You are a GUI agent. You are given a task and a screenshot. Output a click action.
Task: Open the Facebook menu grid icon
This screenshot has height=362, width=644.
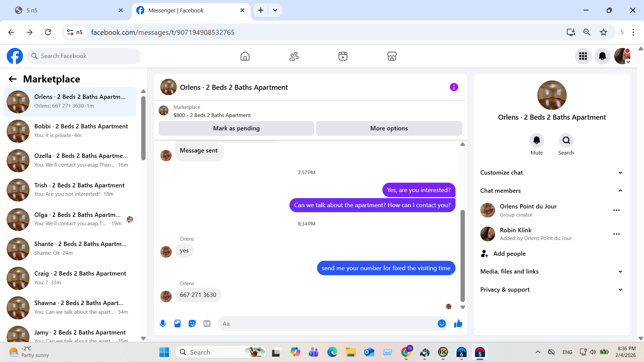pyautogui.click(x=583, y=56)
